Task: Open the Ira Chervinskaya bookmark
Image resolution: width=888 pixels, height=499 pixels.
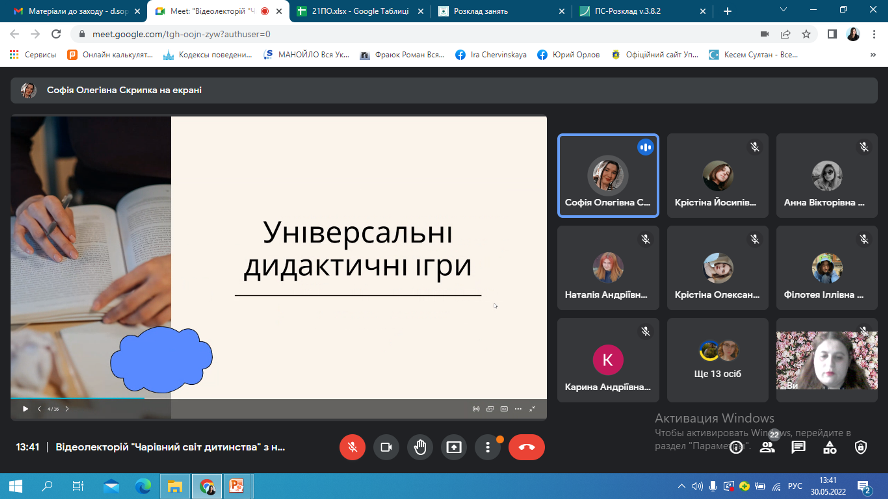Action: 490,54
